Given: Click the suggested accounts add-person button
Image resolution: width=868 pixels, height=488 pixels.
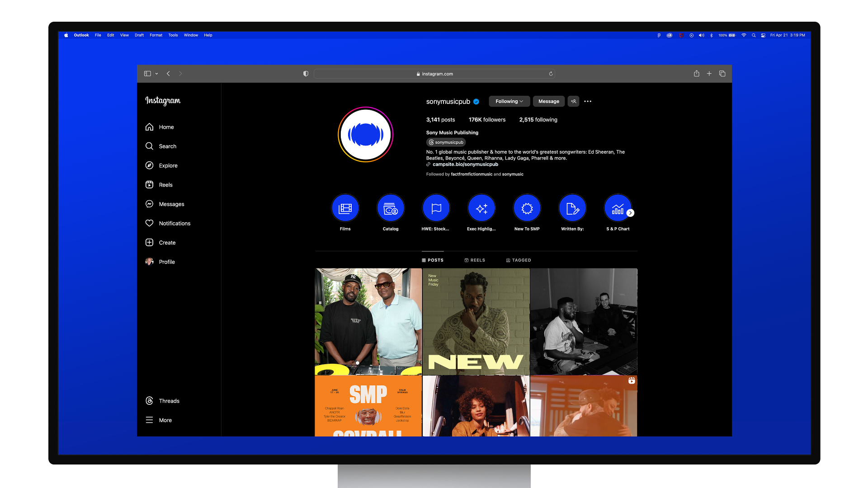Looking at the screenshot, I should point(574,101).
